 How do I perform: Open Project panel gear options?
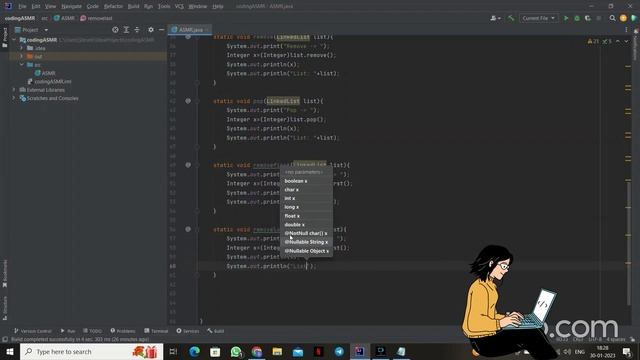151,30
